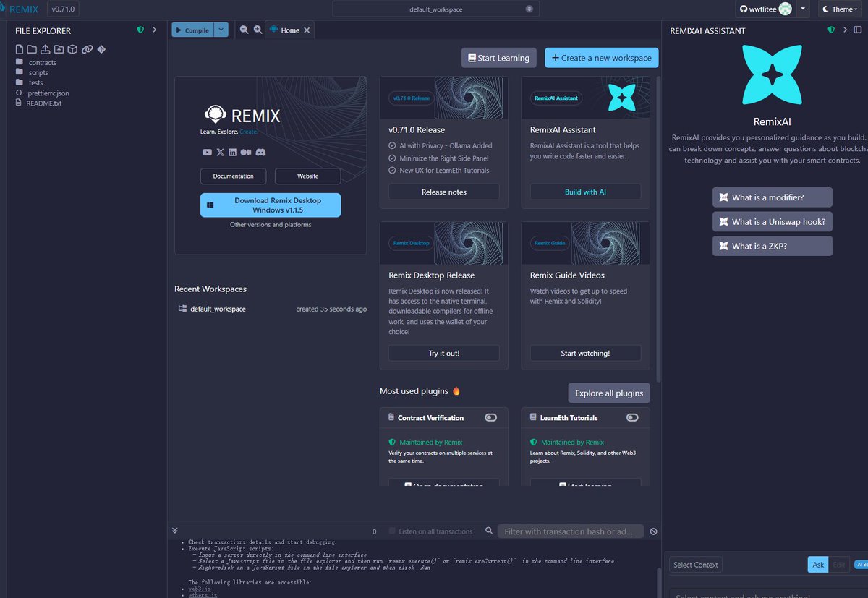Open Remix Discord icon
868x598 pixels.
pyautogui.click(x=260, y=152)
